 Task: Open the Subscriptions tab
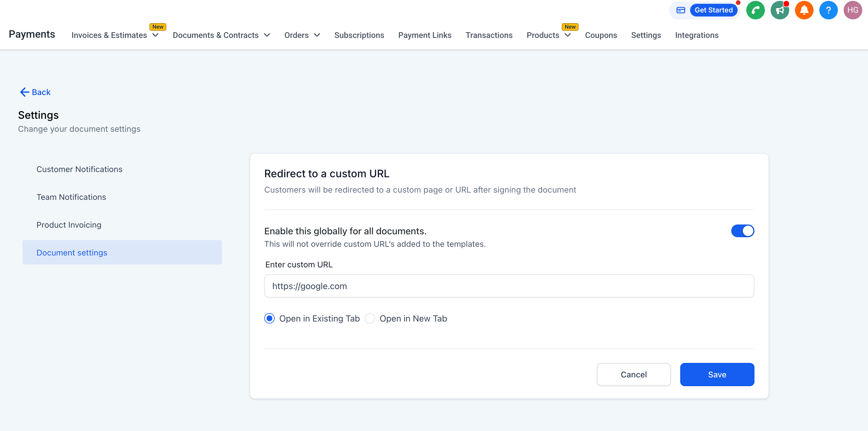point(359,35)
